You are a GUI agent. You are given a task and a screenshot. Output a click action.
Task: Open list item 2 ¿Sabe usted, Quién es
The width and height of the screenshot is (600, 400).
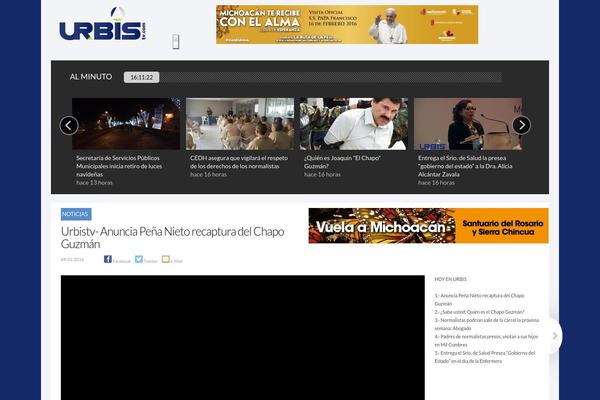tap(479, 312)
